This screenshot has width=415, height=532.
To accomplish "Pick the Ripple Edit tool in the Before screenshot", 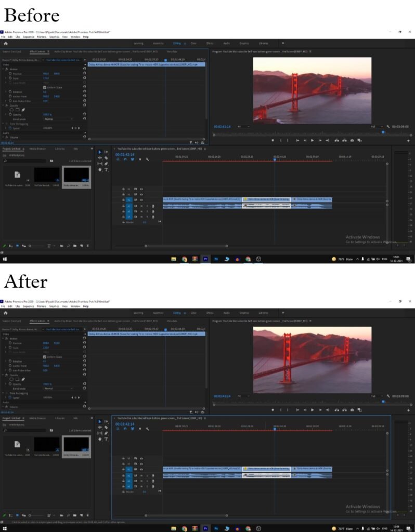I will [x=100, y=158].
